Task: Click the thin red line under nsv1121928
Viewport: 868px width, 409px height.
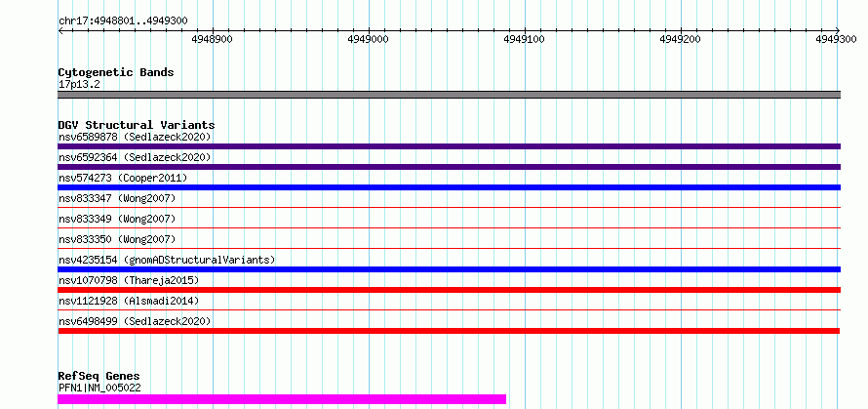Action: point(449,309)
